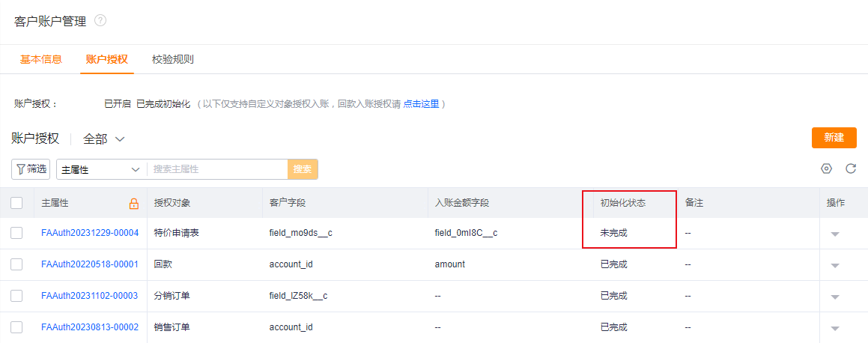The image size is (868, 343).
Task: Click the orange 新建 button
Action: [834, 138]
